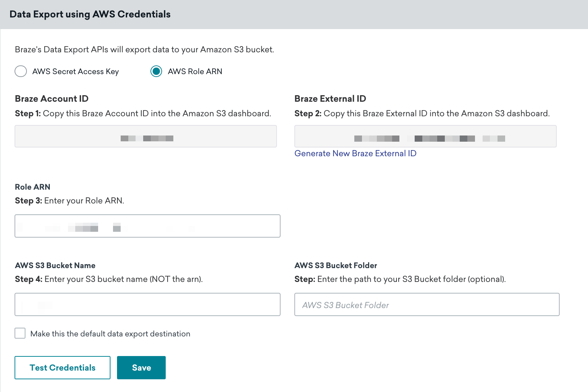Click the Step 2 instruction text
The height and width of the screenshot is (392, 588).
click(422, 114)
